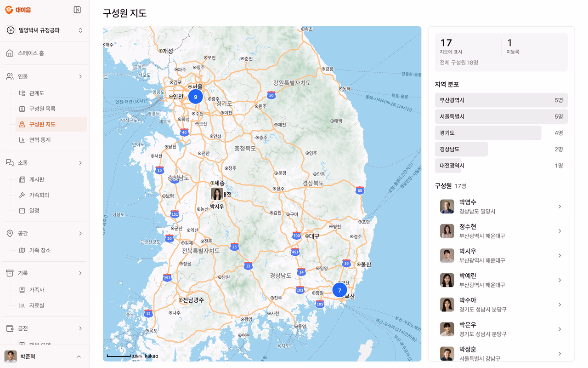Open the 자료실 library icon

[x=22, y=305]
